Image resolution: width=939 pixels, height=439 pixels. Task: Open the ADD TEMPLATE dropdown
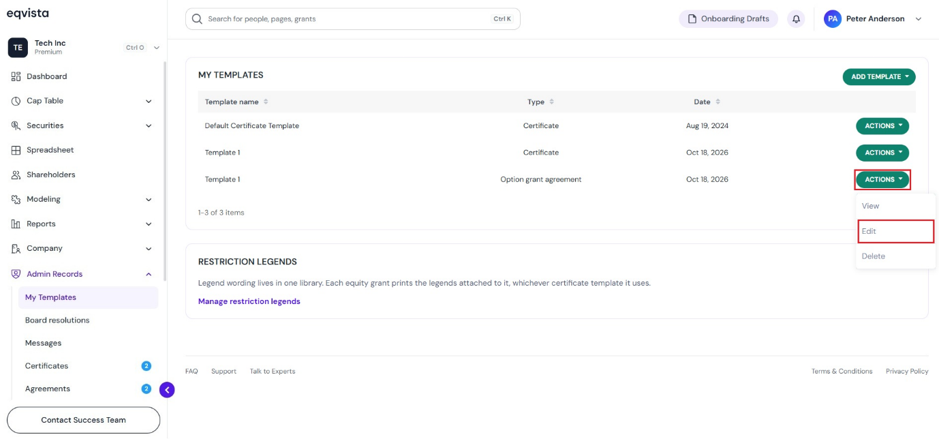point(879,77)
